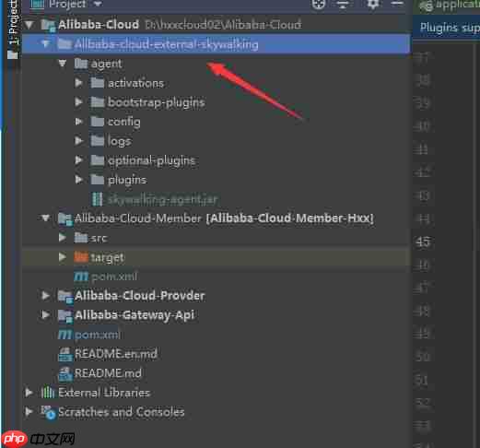
Task: Click the Maven icon of Member pom.xml
Action: point(81,277)
